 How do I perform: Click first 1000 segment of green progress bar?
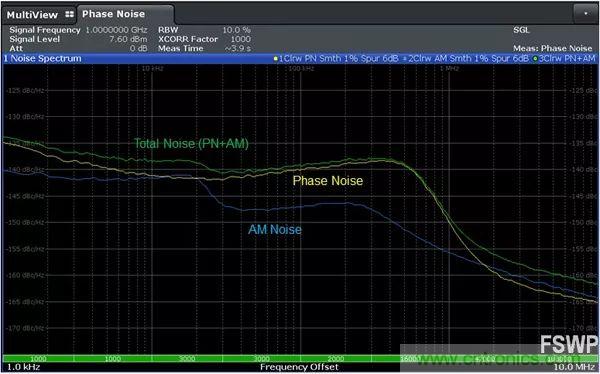38,359
